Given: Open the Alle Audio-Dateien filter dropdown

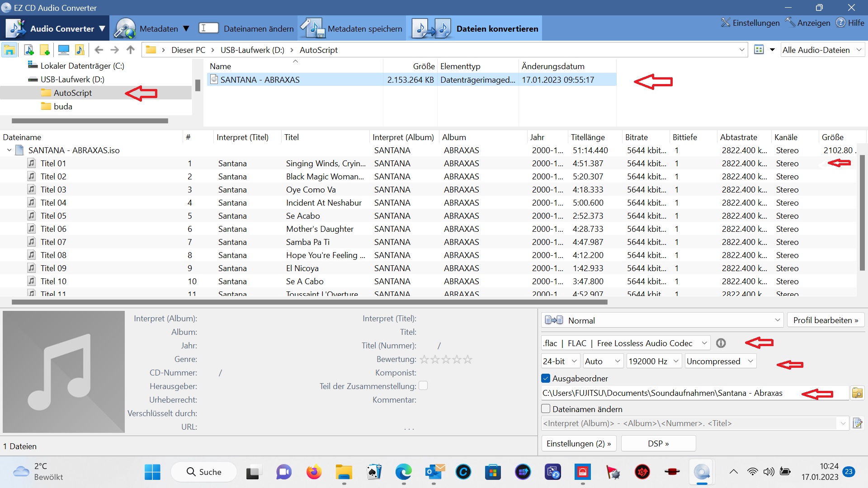Looking at the screenshot, I should pyautogui.click(x=822, y=50).
